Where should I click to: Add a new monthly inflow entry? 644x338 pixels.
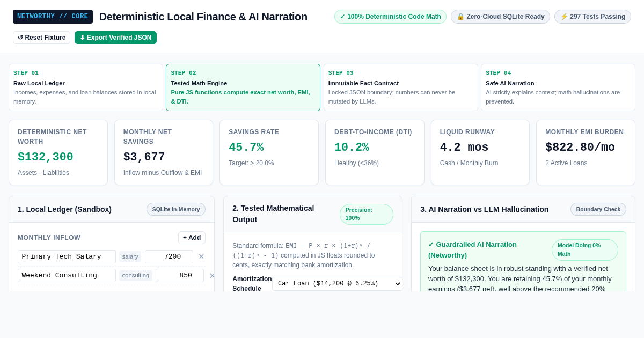[x=192, y=238]
